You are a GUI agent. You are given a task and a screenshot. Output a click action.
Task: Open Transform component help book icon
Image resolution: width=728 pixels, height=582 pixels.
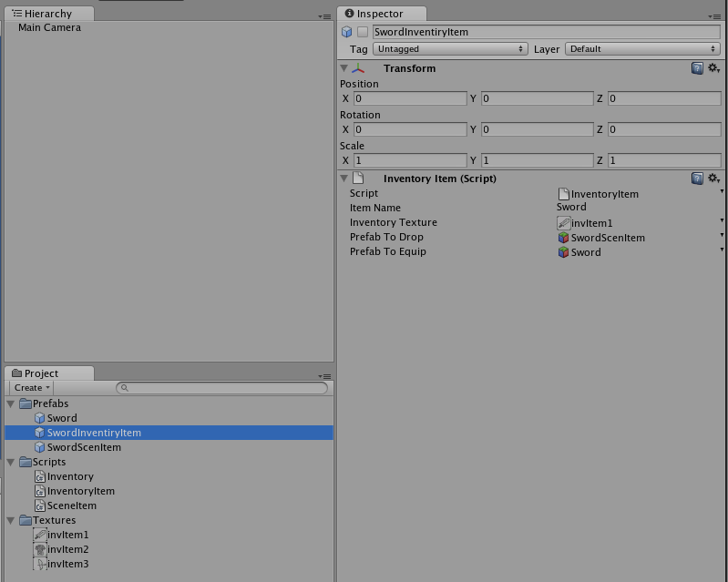pyautogui.click(x=697, y=68)
